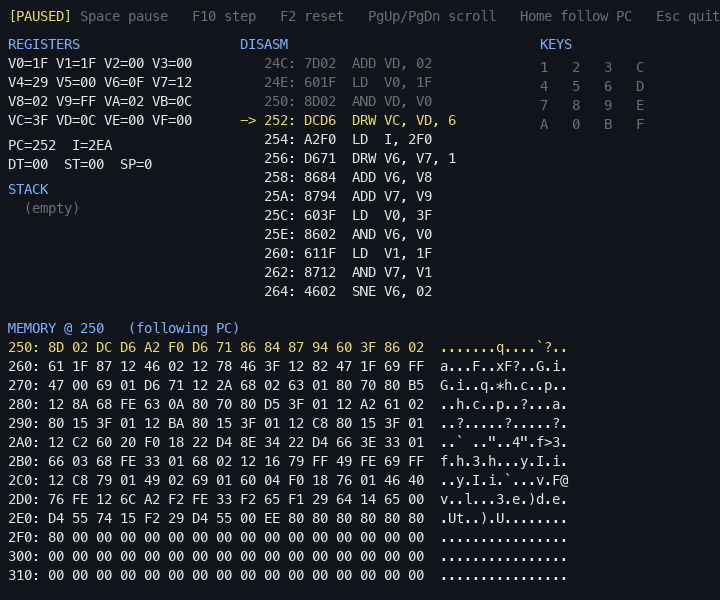Screen dimensions: 720x600
Task: Click register value VF=00
Action: [172, 120]
